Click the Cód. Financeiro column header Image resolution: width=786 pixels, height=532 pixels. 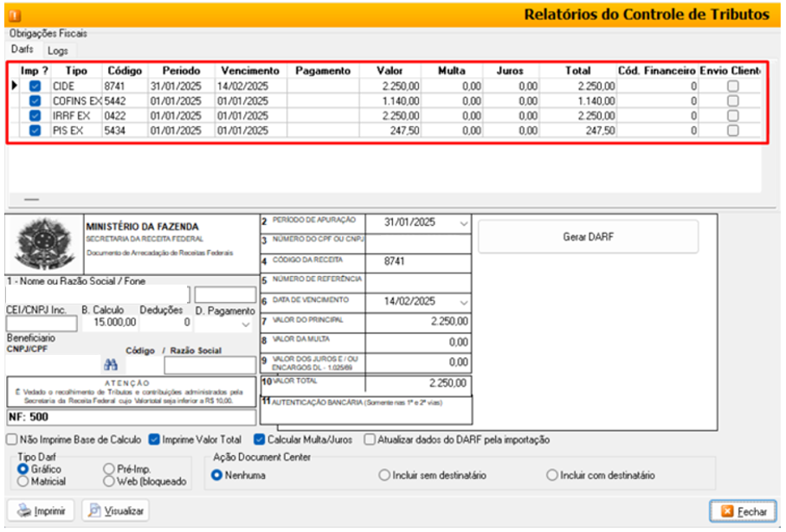coord(657,71)
